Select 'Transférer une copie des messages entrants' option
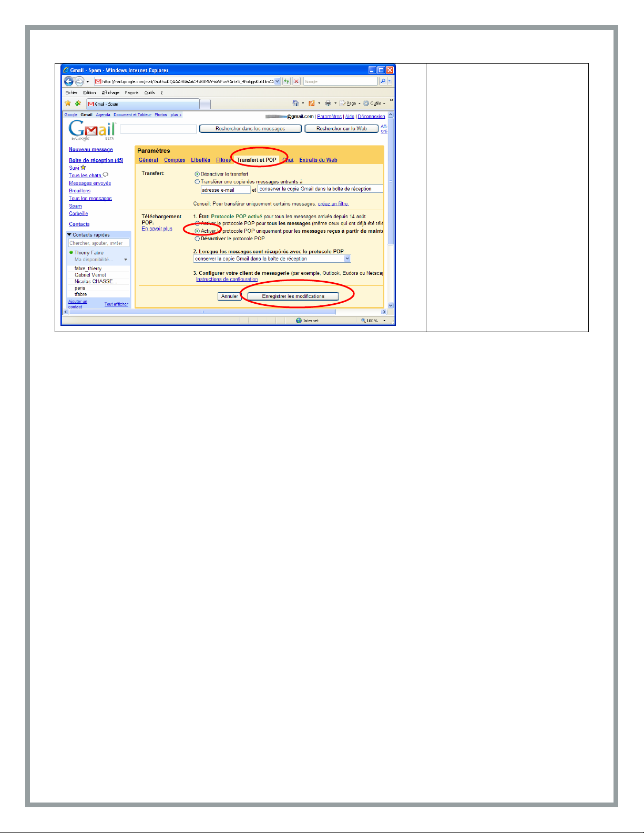644x833 pixels. (197, 182)
